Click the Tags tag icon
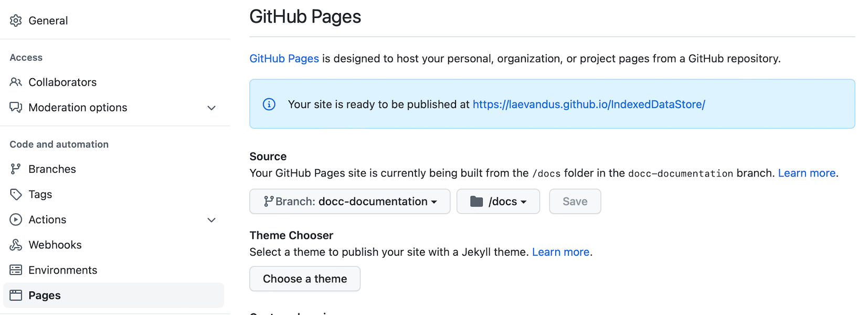Image resolution: width=868 pixels, height=315 pixels. pyautogui.click(x=16, y=194)
